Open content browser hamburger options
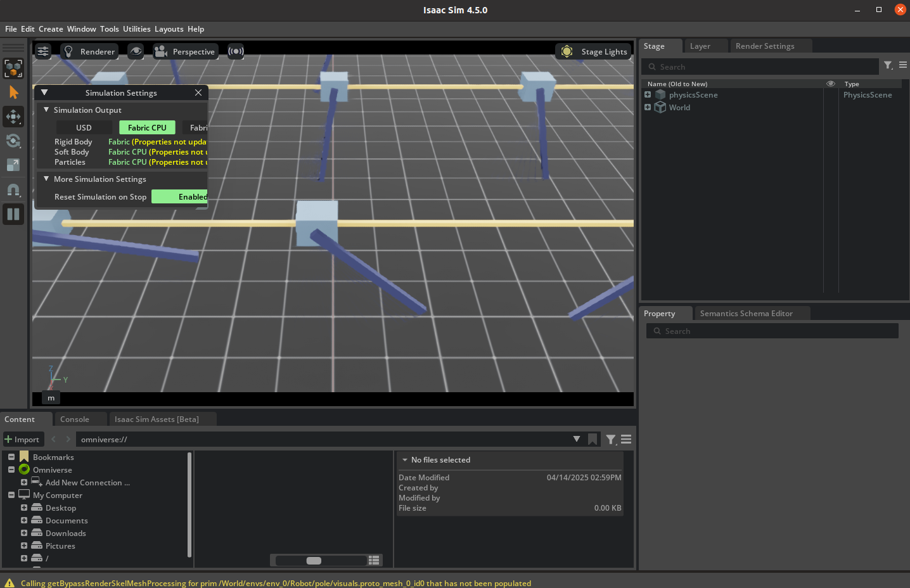The image size is (910, 588). click(626, 439)
